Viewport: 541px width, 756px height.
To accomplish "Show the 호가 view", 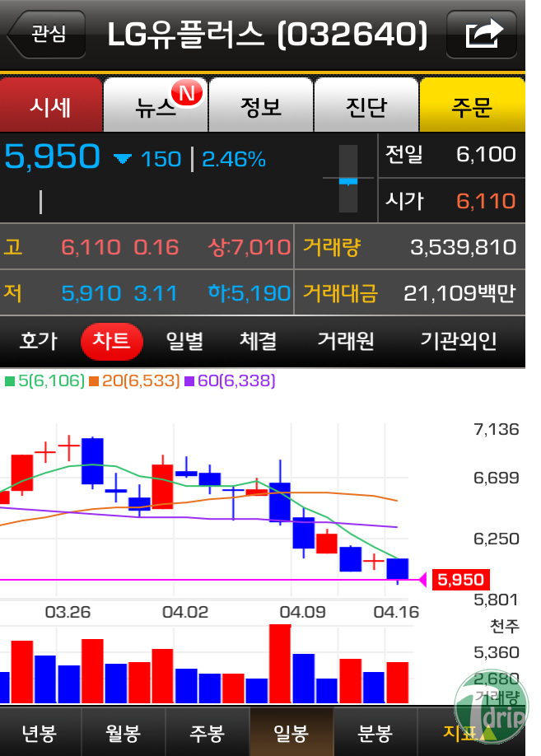I will pyautogui.click(x=39, y=341).
